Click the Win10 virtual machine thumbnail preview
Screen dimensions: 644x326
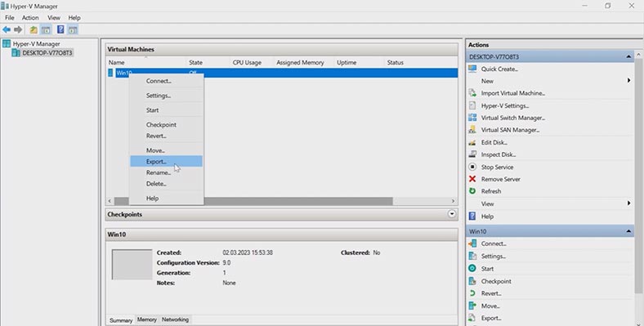click(x=132, y=265)
